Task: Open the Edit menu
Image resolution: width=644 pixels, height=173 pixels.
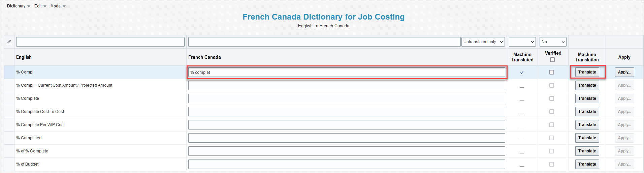Action: [x=40, y=6]
